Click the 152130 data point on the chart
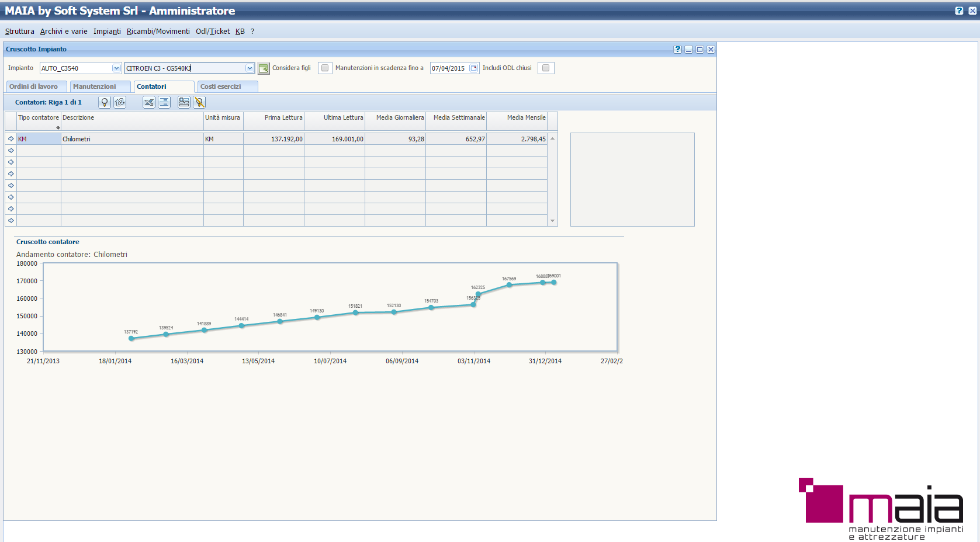 [394, 312]
